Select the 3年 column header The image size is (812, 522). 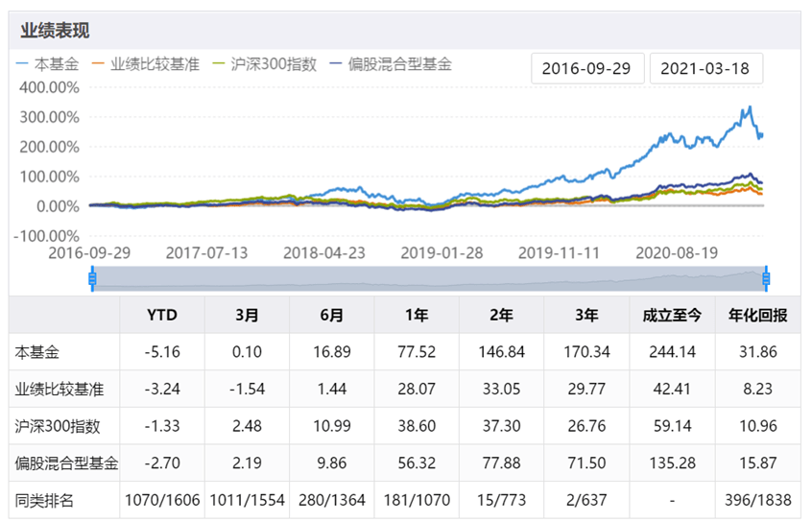tap(586, 315)
